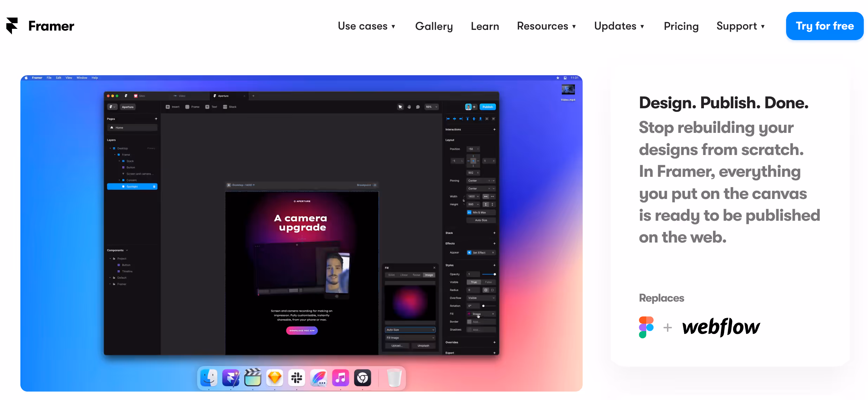Click the Set Effect appear option
Screen dimensions: 868x400
pyautogui.click(x=481, y=252)
